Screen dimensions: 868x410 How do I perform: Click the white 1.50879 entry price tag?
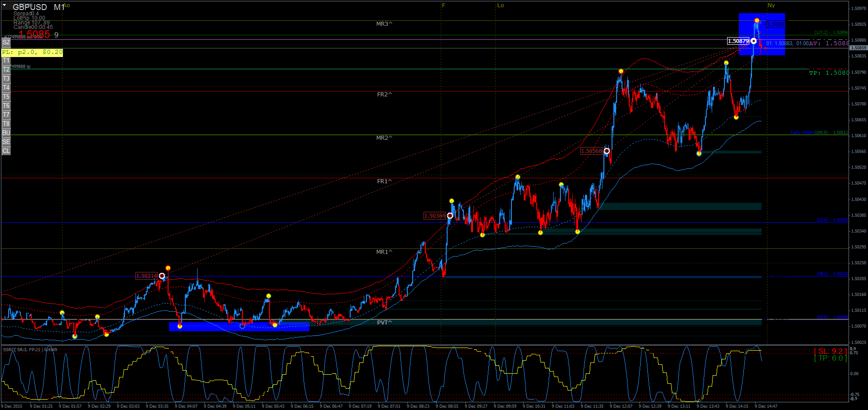point(738,41)
